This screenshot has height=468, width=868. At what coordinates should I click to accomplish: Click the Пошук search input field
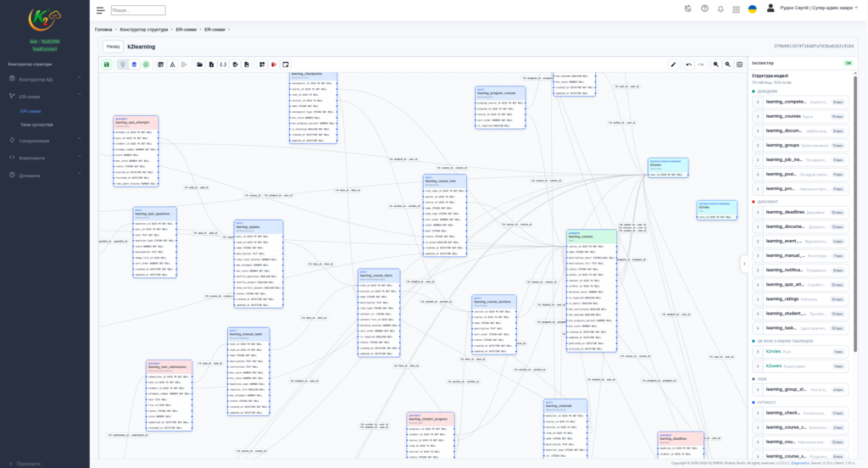point(138,10)
